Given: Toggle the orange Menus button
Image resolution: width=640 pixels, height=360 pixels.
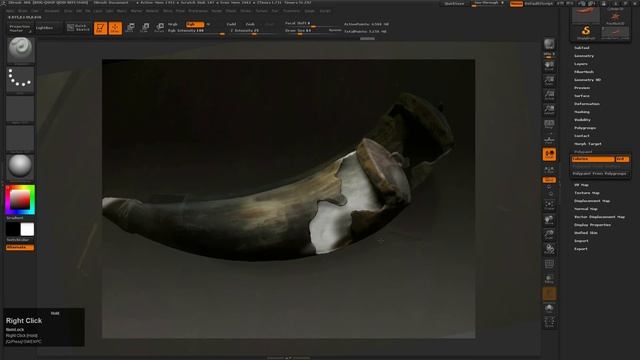Looking at the screenshot, I should coord(516,4).
